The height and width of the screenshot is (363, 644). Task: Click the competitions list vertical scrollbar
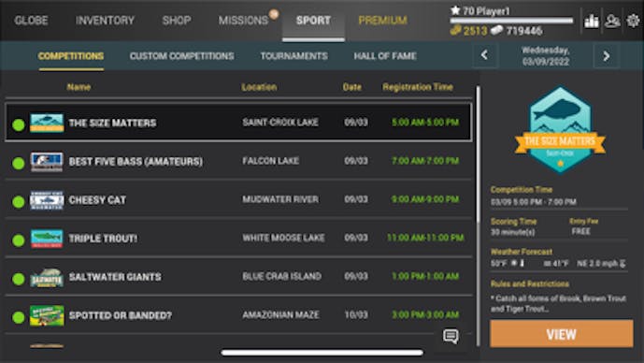(478, 155)
